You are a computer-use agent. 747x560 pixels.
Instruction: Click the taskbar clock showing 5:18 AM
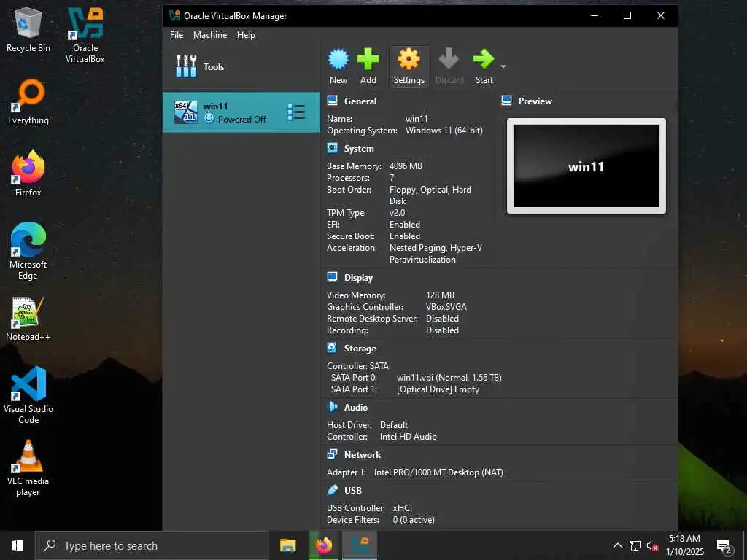tap(684, 545)
